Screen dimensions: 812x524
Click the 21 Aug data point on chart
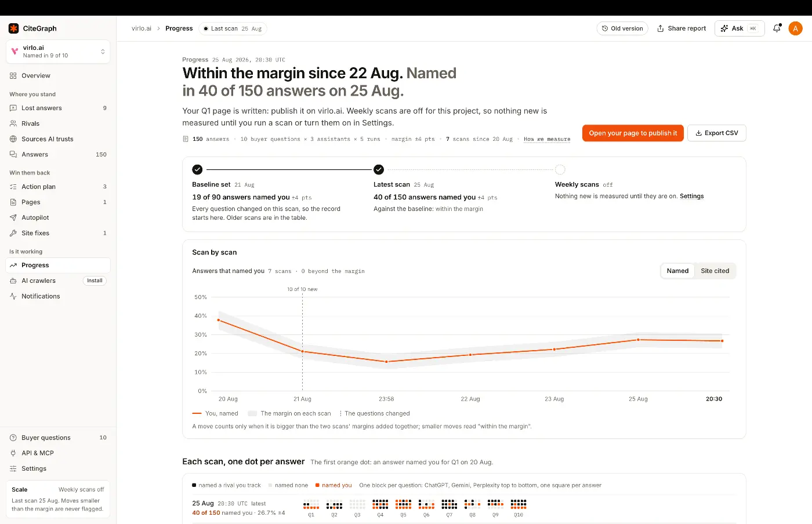(302, 351)
